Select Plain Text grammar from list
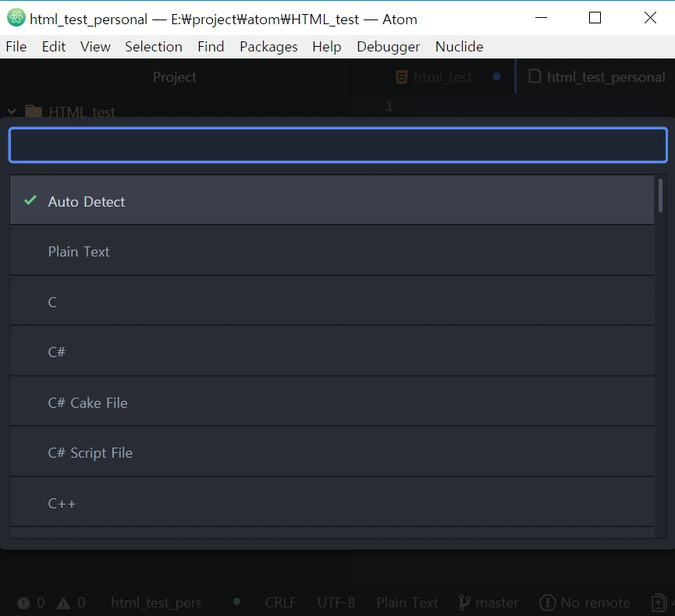The width and height of the screenshot is (675, 616). [x=332, y=251]
